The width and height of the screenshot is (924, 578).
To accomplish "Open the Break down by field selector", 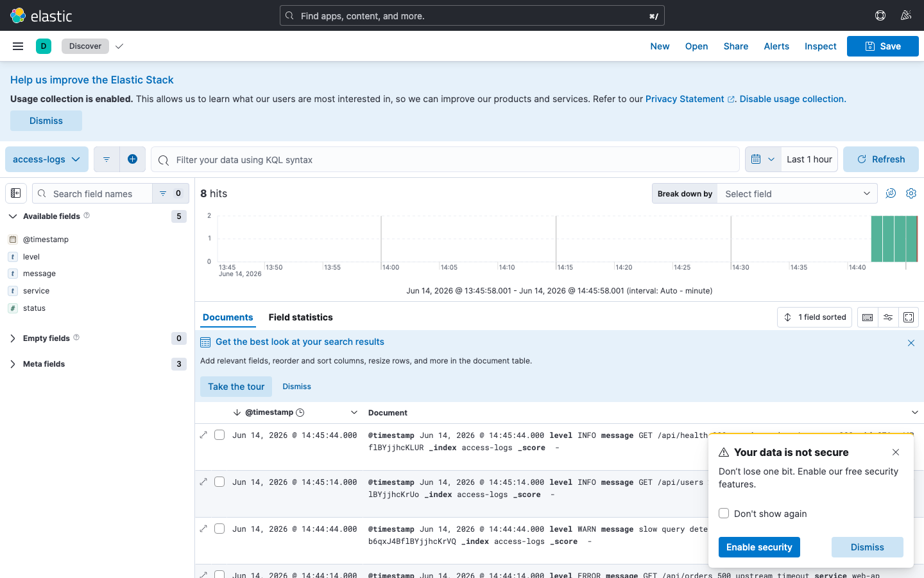I will pyautogui.click(x=796, y=193).
